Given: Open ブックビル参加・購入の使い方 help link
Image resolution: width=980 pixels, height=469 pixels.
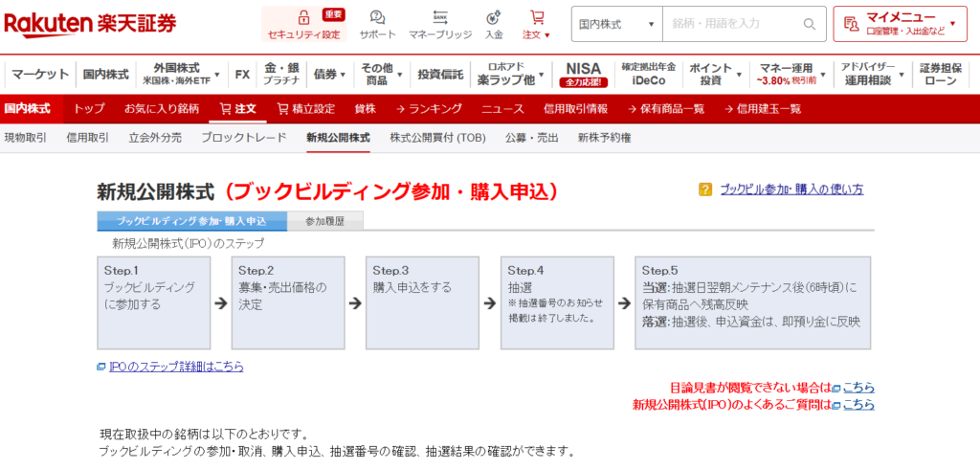Looking at the screenshot, I should [791, 190].
